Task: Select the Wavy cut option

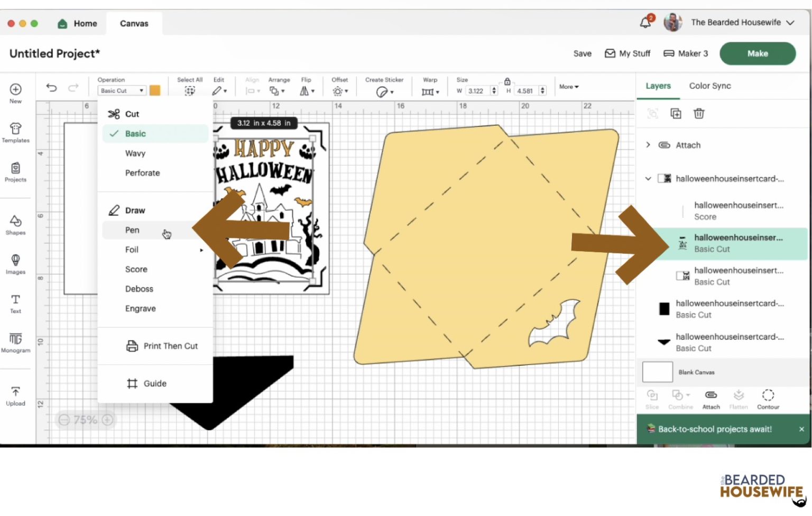Action: (x=135, y=153)
